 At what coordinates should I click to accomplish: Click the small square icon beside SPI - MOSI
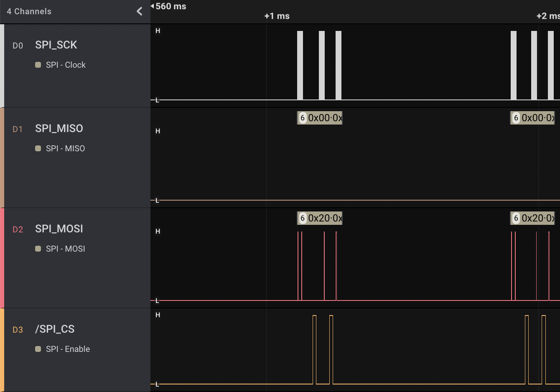[x=38, y=249]
